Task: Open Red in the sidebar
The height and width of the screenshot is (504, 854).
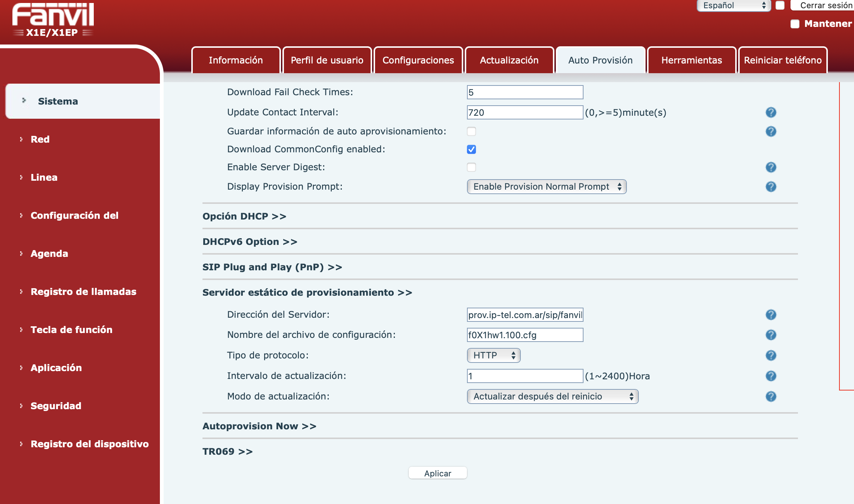Action: [40, 139]
